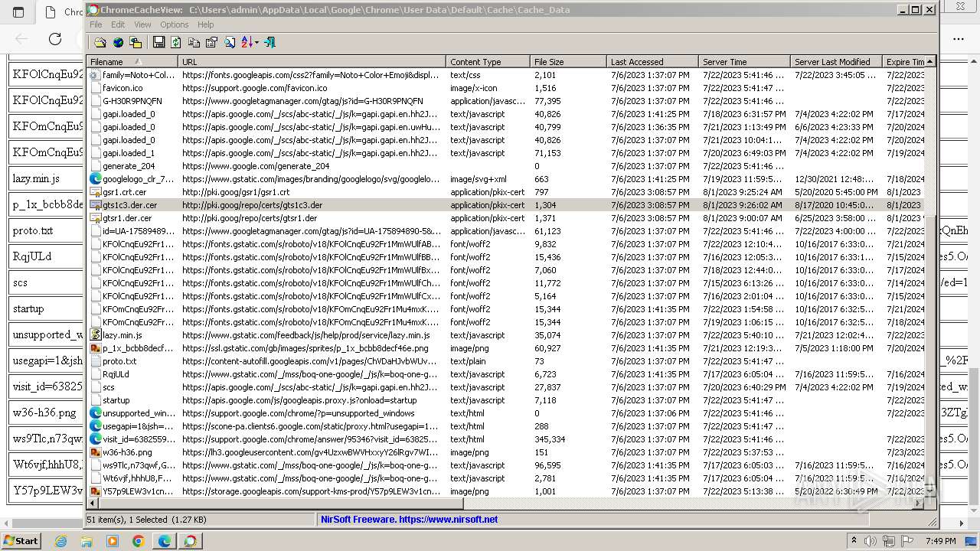Screen dimensions: 980x551
Task: Click the globe open-URL toolbar icon
Action: coord(118,43)
